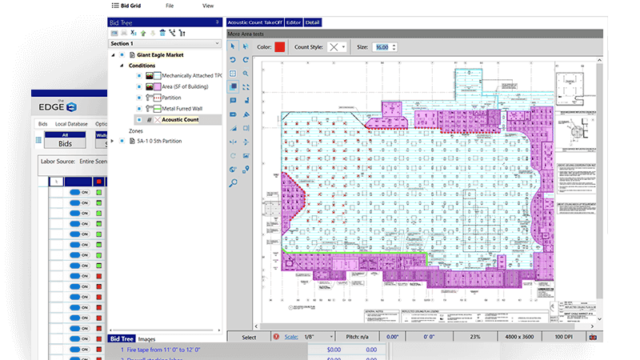
Task: Click the rounded rectangle label tool icon
Action: click(233, 114)
